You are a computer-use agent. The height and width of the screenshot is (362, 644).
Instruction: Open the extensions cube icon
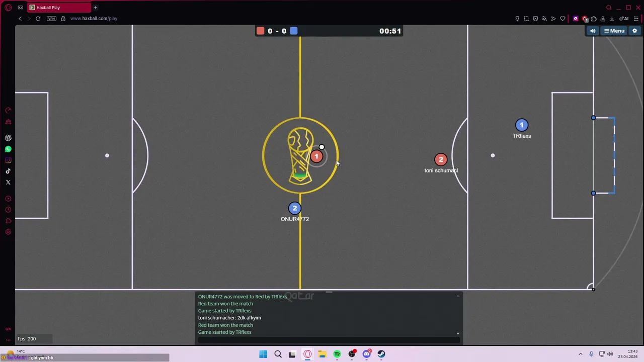594,19
